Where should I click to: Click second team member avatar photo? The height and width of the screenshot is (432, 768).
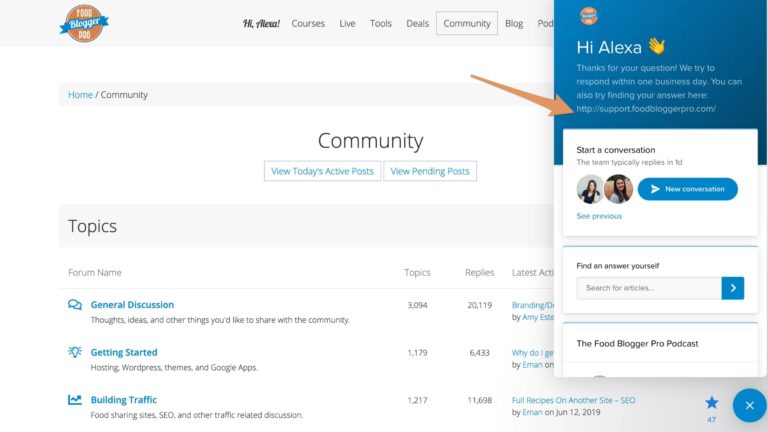[618, 189]
